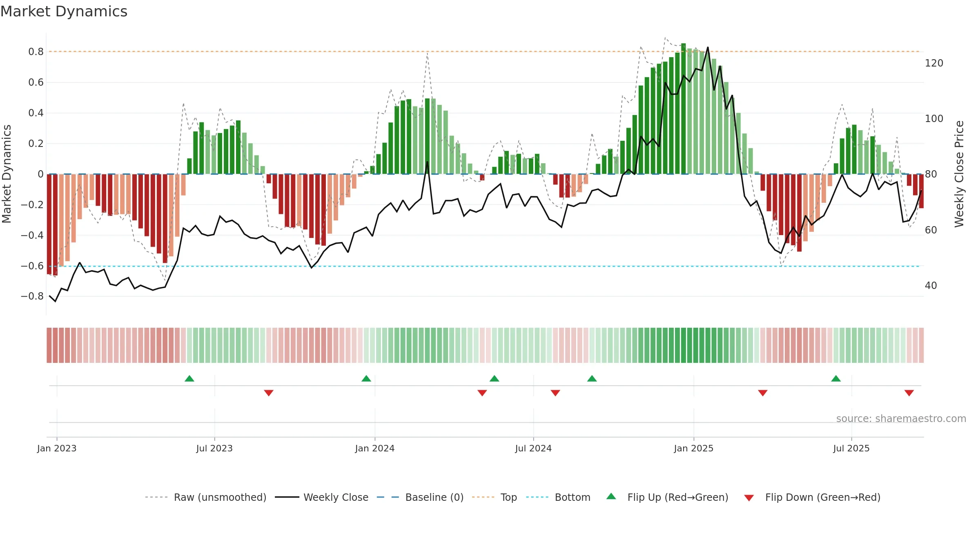Screen dimensions: 980x551
Task: Click the Flip Down (Green→Red) legend entry
Action: click(812, 497)
